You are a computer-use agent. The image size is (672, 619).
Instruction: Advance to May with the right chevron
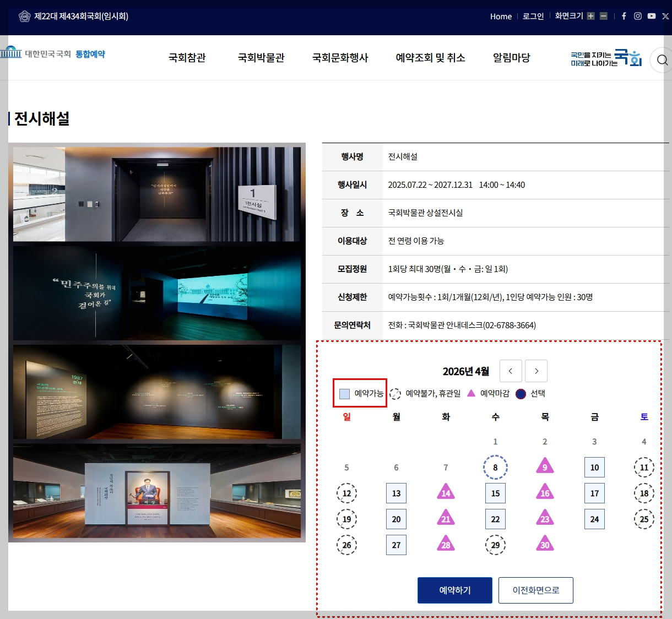(x=536, y=371)
